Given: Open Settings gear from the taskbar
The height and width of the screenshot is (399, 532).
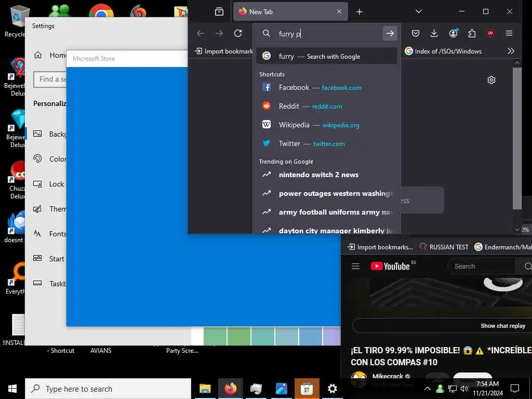Looking at the screenshot, I should pos(332,389).
